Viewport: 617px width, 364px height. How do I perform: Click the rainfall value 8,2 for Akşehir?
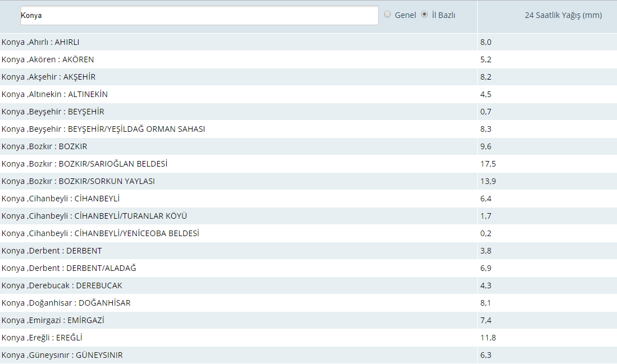486,77
